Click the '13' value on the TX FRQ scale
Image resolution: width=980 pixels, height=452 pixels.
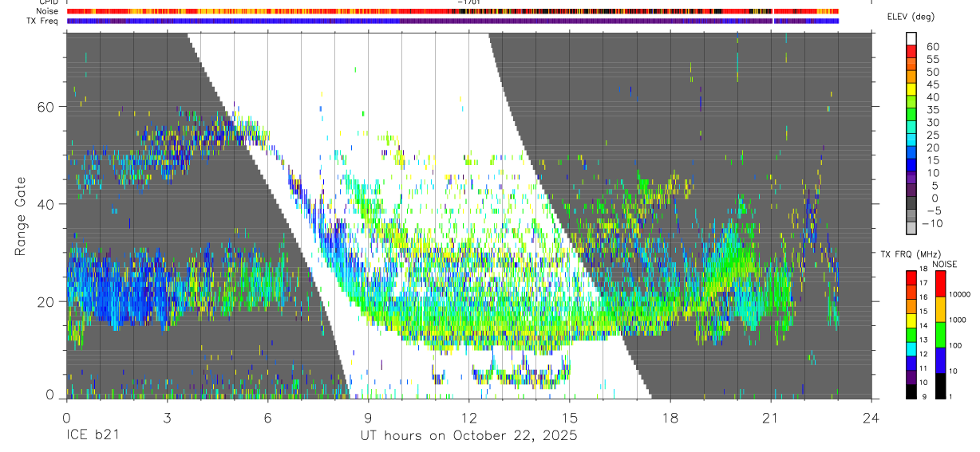pyautogui.click(x=923, y=340)
